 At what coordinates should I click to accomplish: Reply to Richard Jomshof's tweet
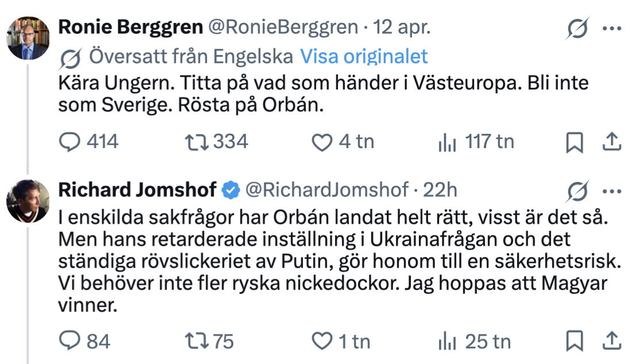70,342
